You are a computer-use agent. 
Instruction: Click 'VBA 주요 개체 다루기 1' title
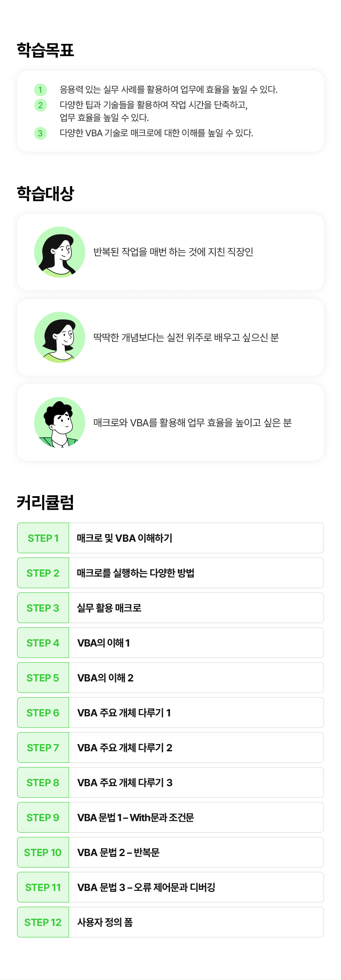tap(124, 713)
